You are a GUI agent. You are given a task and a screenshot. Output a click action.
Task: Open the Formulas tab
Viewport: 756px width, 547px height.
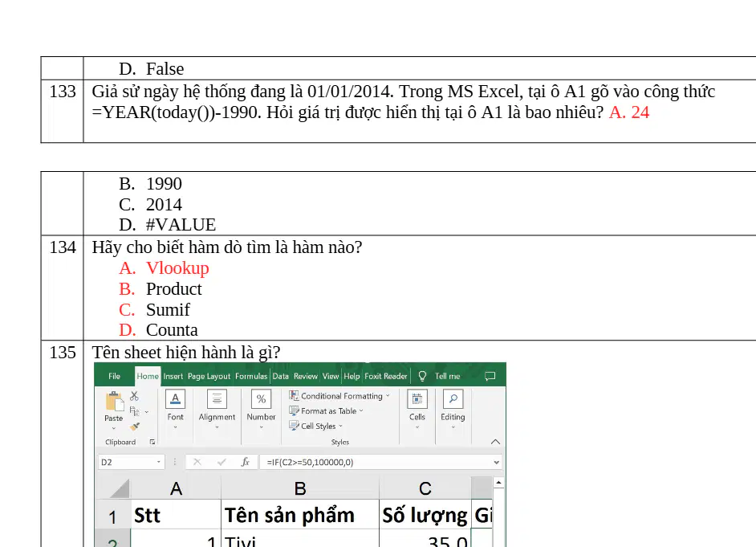click(251, 376)
